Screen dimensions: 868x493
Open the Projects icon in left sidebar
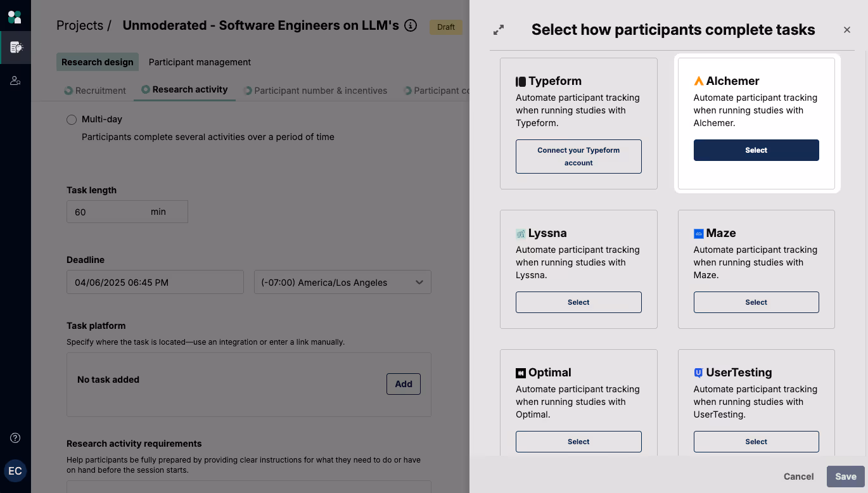click(x=16, y=48)
